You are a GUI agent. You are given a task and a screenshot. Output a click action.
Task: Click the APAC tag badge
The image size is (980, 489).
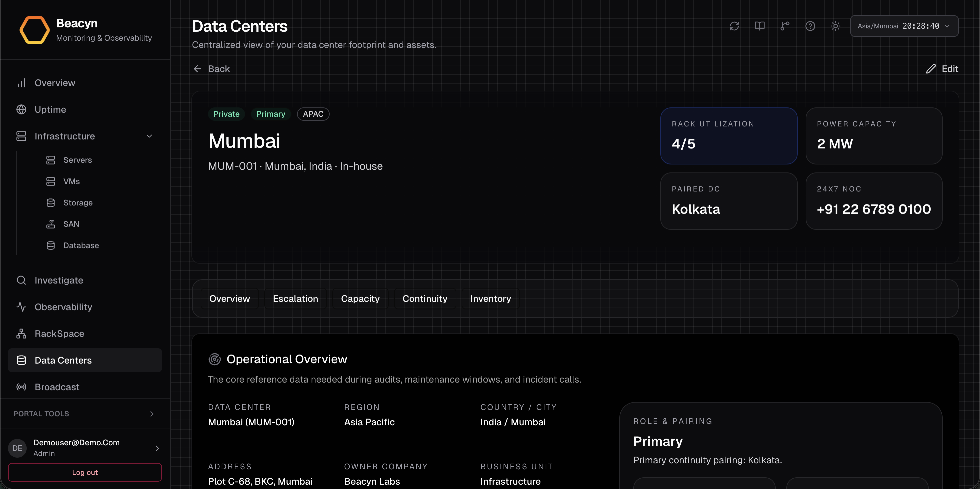(313, 114)
